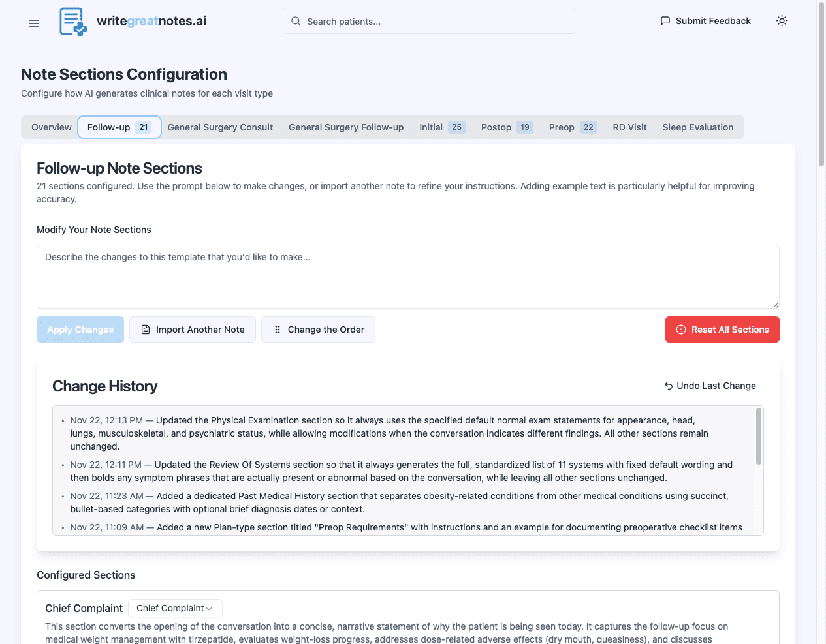Image resolution: width=826 pixels, height=644 pixels.
Task: Focus the Modify Your Note Sections textbox
Action: point(407,276)
